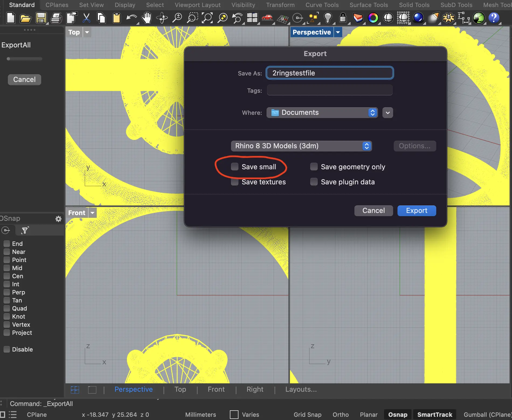Click the Save floppy disk icon
512x420 pixels.
point(41,18)
